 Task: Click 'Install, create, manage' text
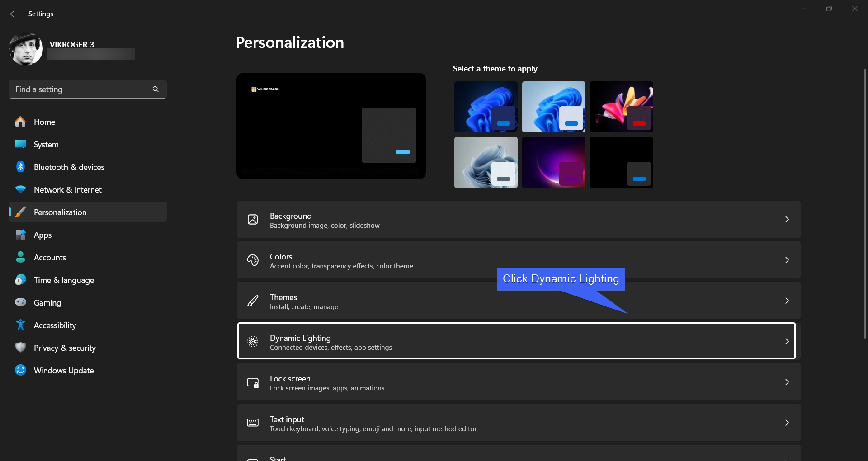click(x=304, y=307)
